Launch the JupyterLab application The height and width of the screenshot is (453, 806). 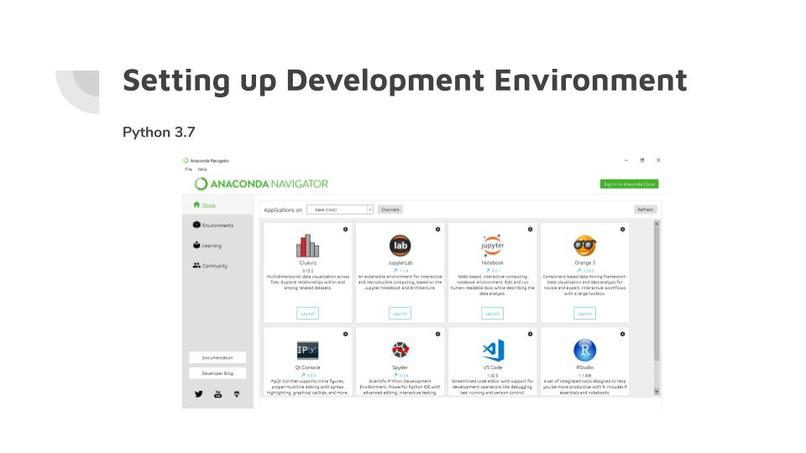click(x=400, y=314)
